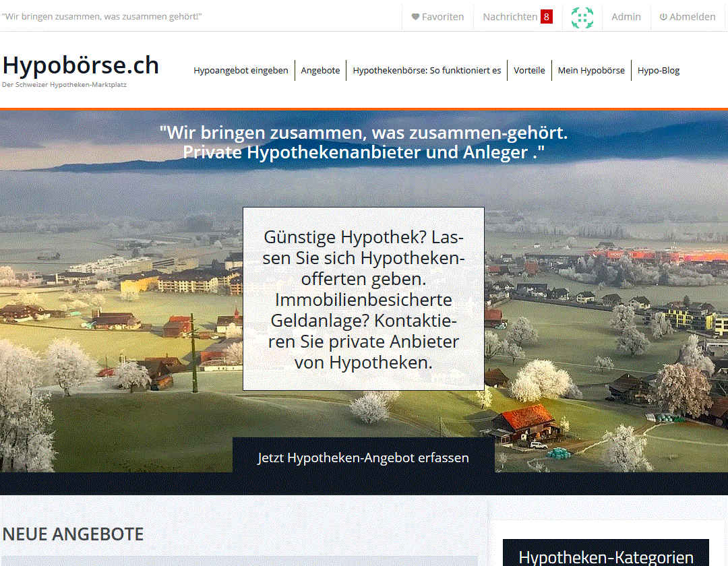Click the hero headline about private Hypothekenanbieter
Screen dimensions: 728x566
coord(363,142)
